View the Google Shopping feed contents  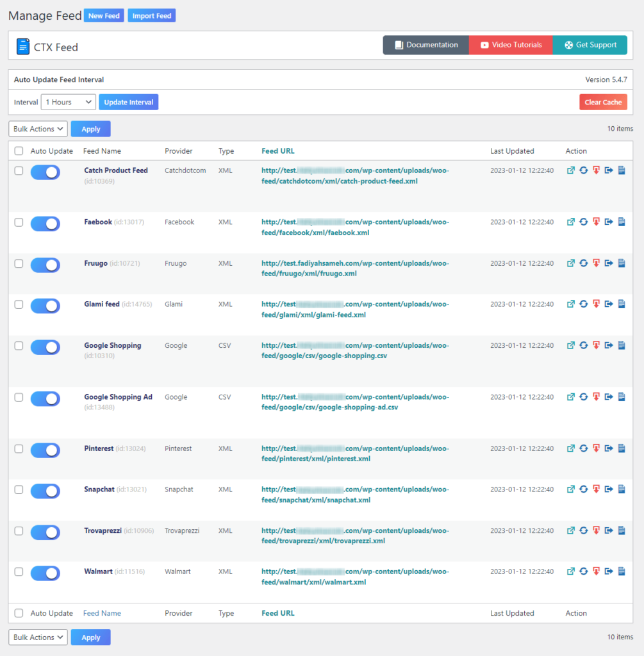[x=621, y=345]
